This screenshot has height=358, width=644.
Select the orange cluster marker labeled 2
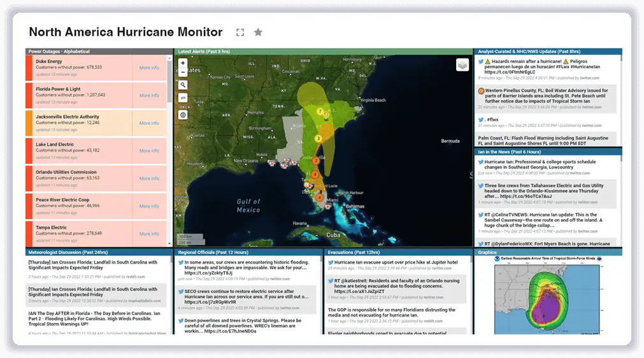315,160
